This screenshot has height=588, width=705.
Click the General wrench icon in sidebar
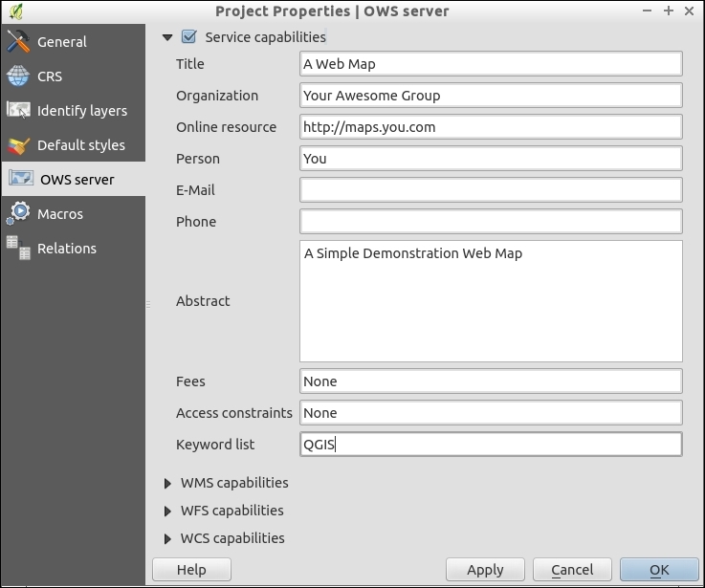pyautogui.click(x=19, y=42)
